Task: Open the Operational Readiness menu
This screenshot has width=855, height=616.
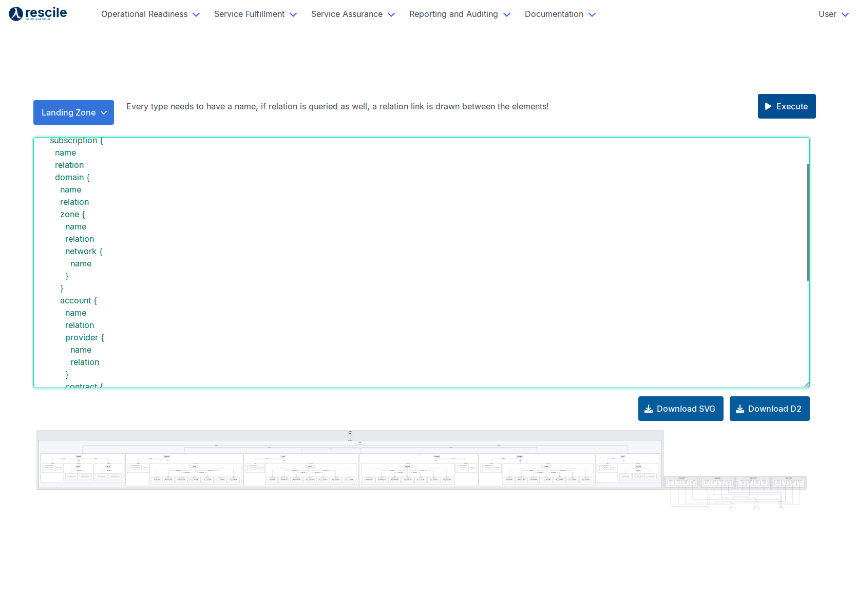Action: 144,14
